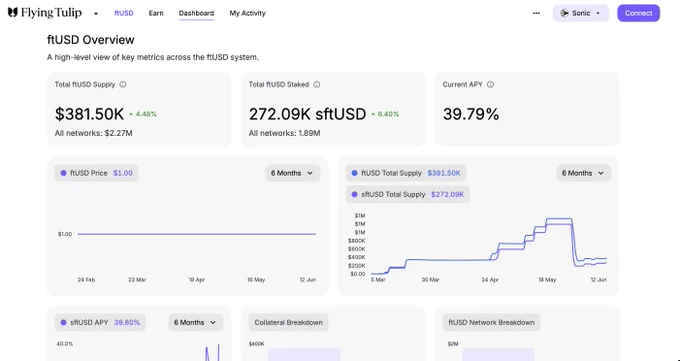Click the Connect wallet button
Screen dimensions: 680x361
pos(638,13)
